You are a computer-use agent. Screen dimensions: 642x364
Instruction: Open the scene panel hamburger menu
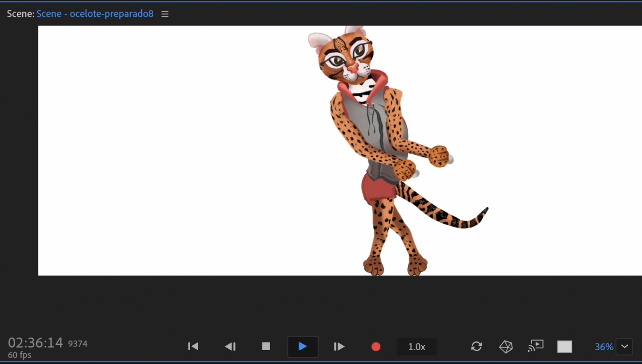pyautogui.click(x=165, y=14)
